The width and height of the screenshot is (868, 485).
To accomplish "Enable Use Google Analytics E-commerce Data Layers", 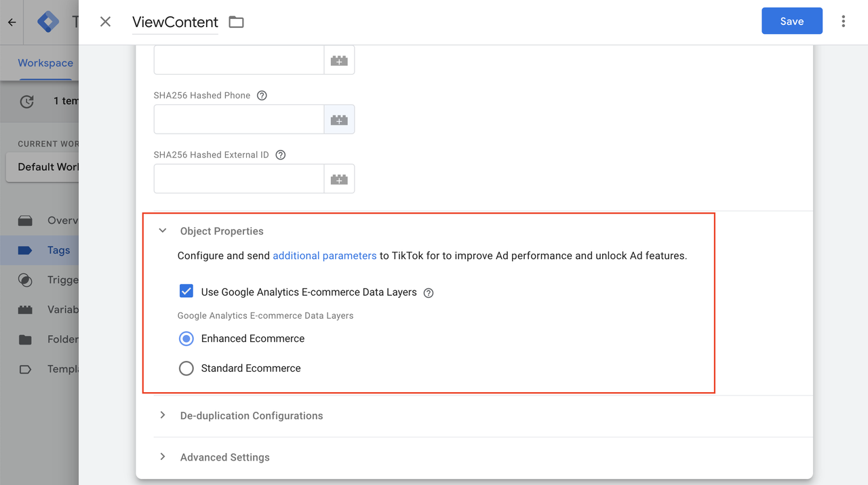I will [186, 291].
